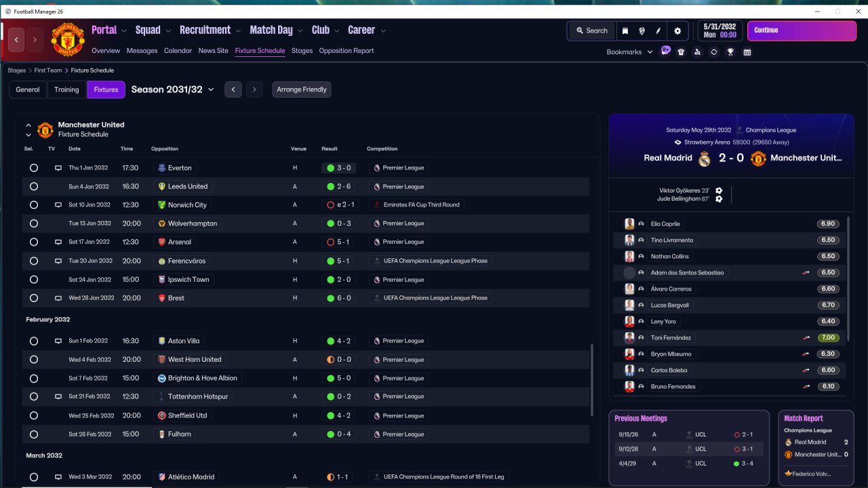Open the Stages breadcrumb link
Viewport: 868px width, 488px height.
coord(17,70)
